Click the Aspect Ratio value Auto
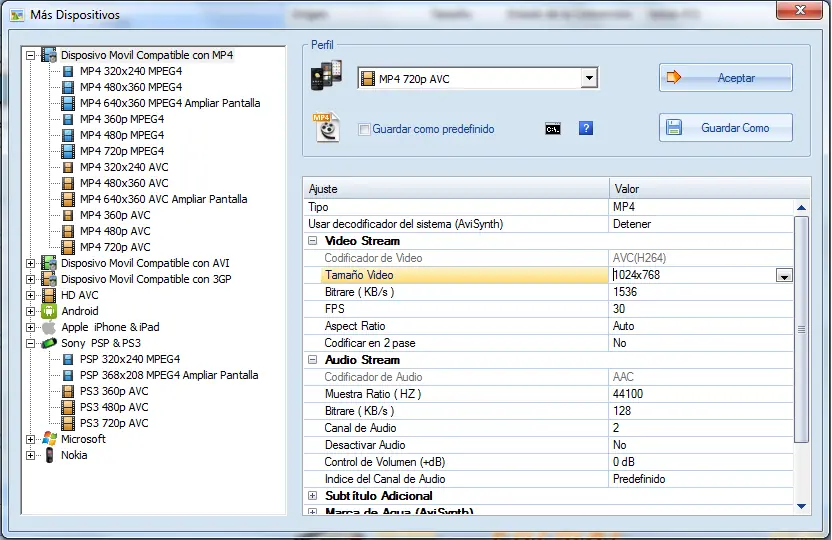This screenshot has height=540, width=832. coord(701,326)
